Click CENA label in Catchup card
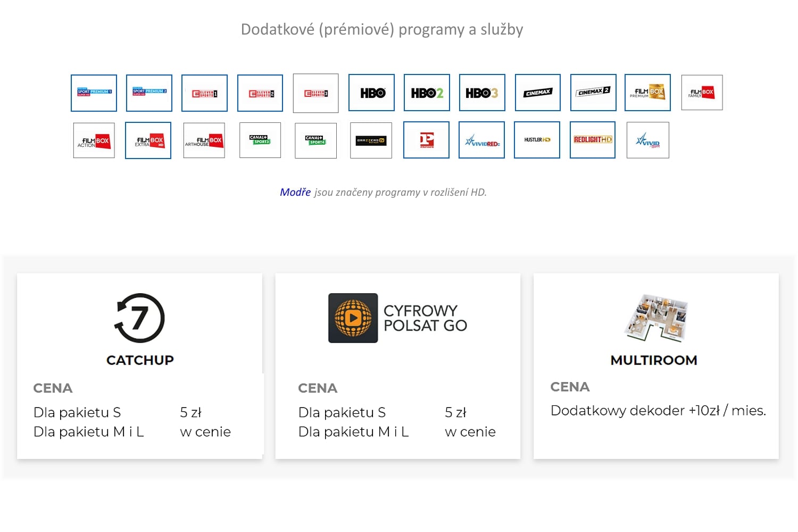Screen dimensions: 798x532 53,388
